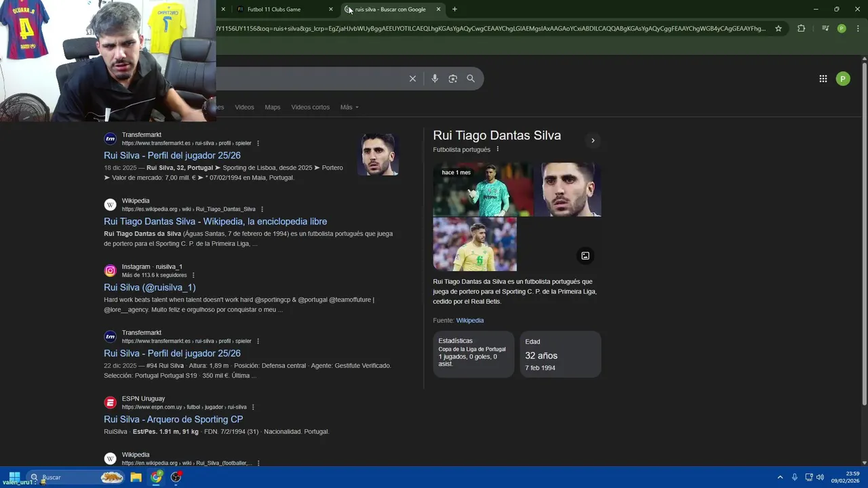This screenshot has width=868, height=488.
Task: Open the Chrome profile avatar in toolbar
Action: tap(842, 28)
